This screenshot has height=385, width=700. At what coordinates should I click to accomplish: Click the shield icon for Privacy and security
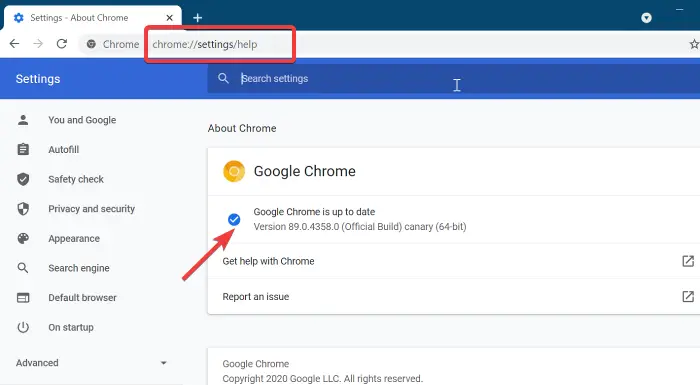pyautogui.click(x=23, y=209)
